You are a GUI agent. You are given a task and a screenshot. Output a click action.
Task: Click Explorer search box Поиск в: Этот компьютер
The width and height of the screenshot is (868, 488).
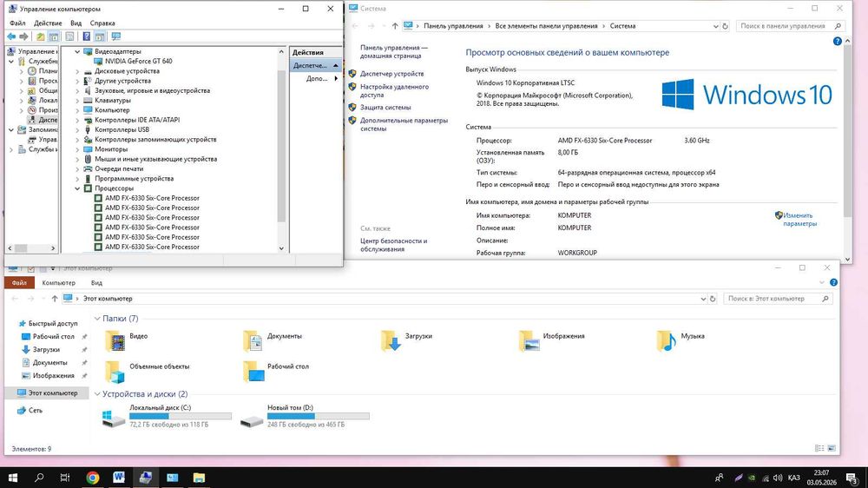[778, 299]
